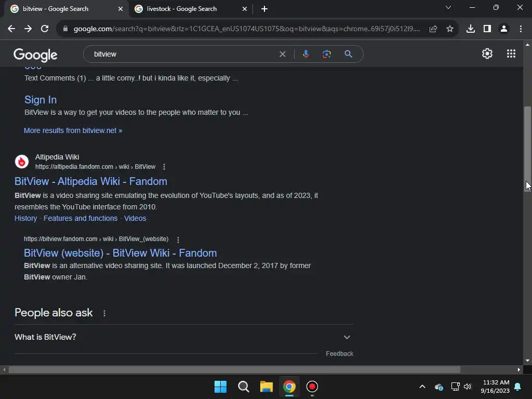532x399 pixels.
Task: Open the History sitelink
Action: [x=26, y=219]
